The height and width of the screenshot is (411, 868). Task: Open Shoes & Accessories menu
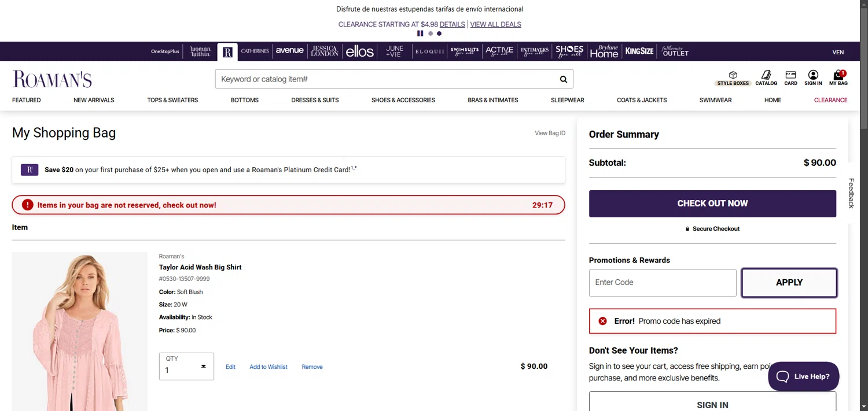click(x=403, y=100)
